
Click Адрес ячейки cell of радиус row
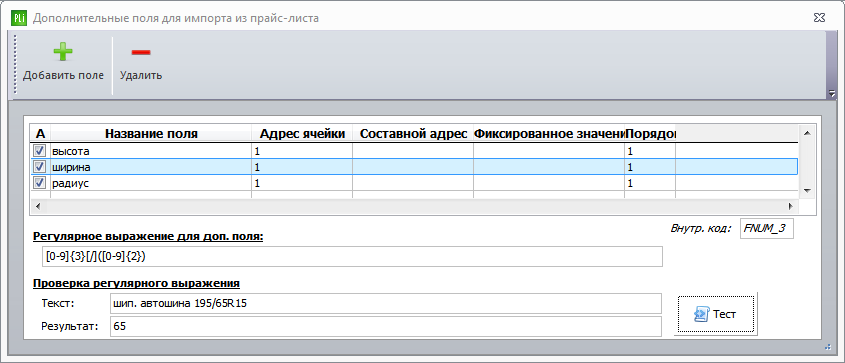click(302, 183)
